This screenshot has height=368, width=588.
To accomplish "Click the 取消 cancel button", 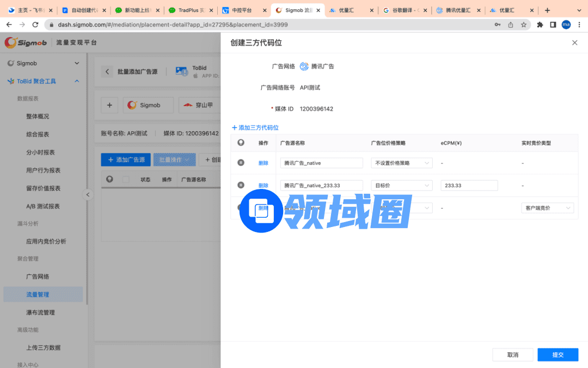I will tap(512, 354).
